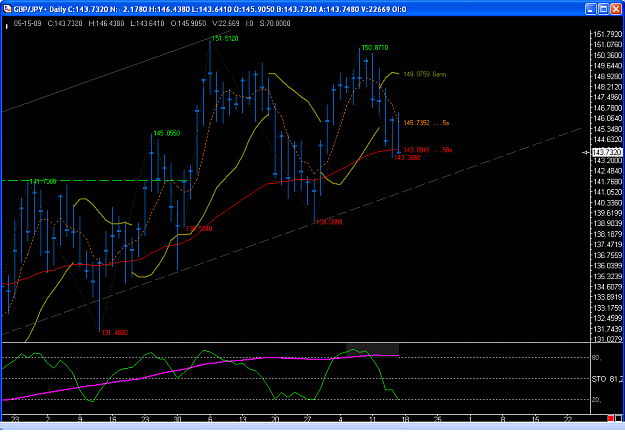Click the green dashed 141.7000 level label
This screenshot has height=433, width=625.
[43, 181]
